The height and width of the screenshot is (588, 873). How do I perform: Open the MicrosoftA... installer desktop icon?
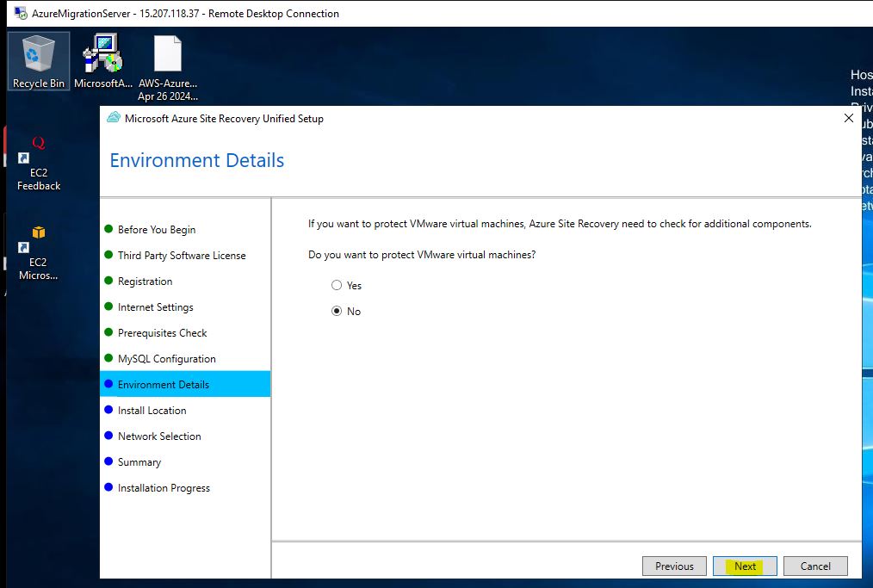(x=103, y=56)
